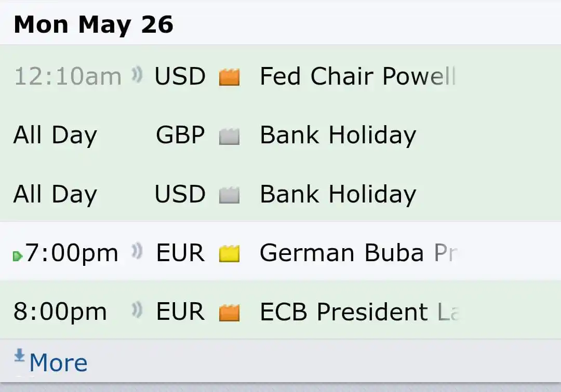The image size is (561, 392).
Task: Toggle the sound alert icon beside 7:00pm
Action: pyautogui.click(x=137, y=251)
